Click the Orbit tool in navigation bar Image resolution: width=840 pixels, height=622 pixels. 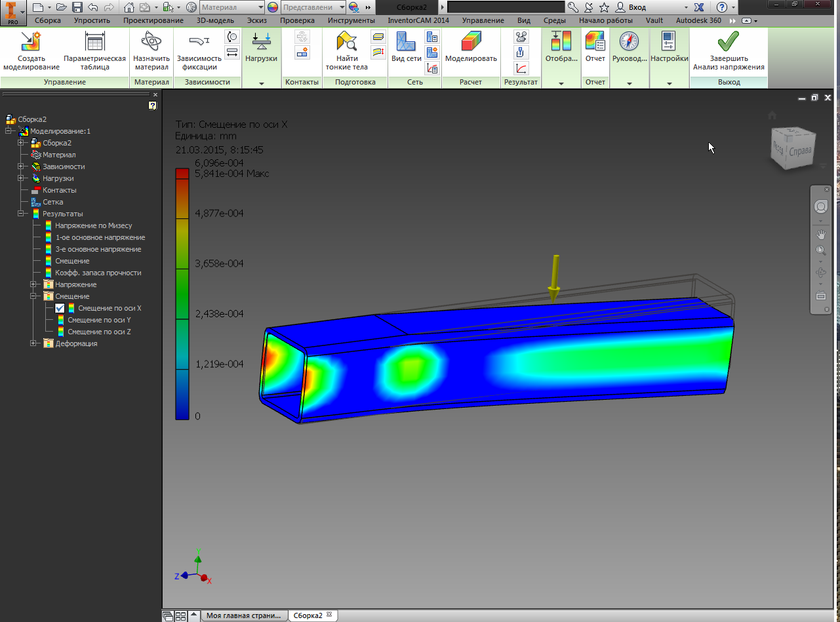(820, 273)
